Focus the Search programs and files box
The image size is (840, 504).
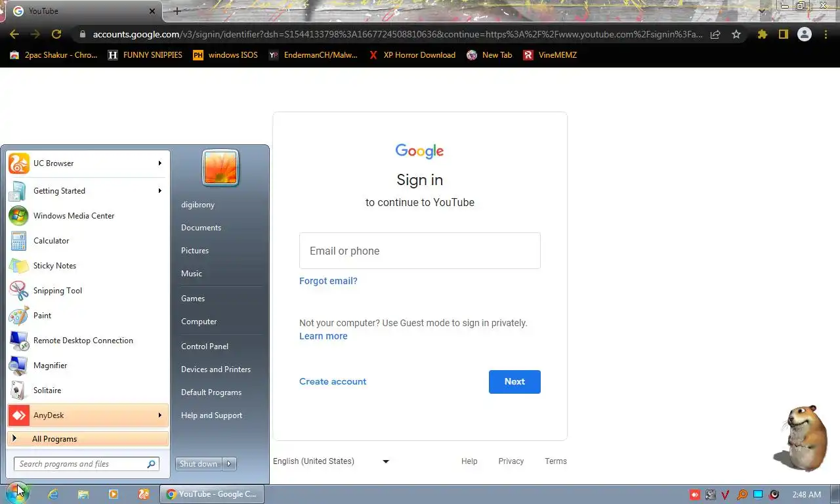pyautogui.click(x=86, y=464)
